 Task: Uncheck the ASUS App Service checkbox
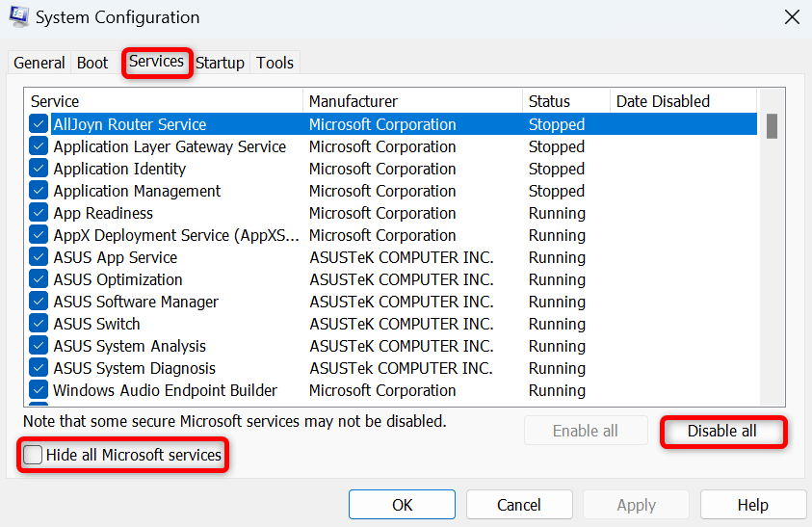39,257
